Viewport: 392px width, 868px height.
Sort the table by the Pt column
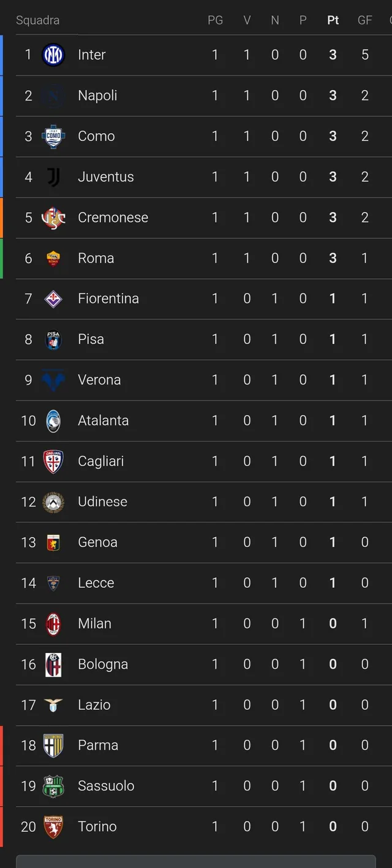click(x=333, y=20)
